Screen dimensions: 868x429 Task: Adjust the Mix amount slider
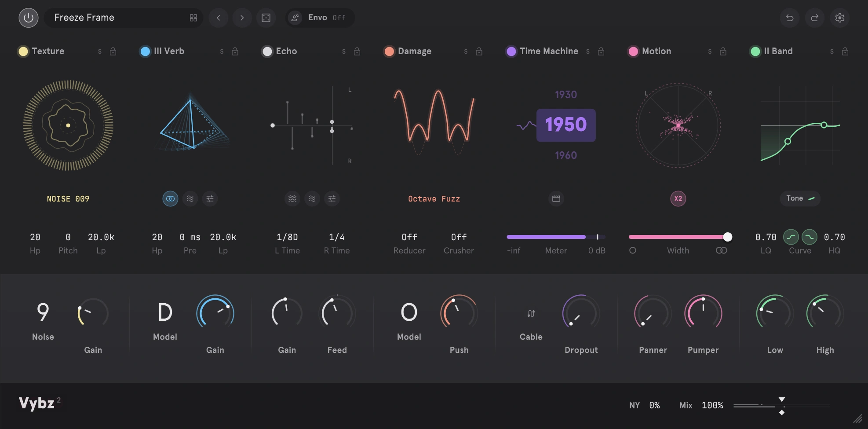click(x=782, y=406)
